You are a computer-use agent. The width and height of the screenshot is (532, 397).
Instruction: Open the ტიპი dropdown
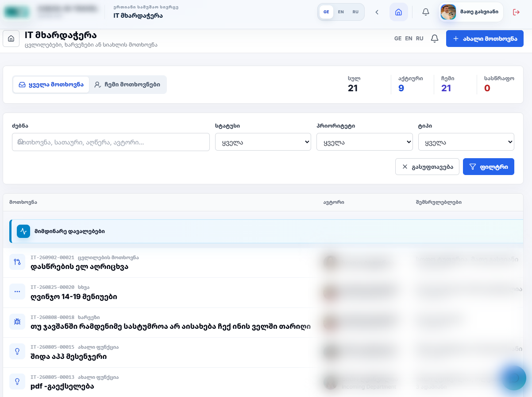[466, 142]
